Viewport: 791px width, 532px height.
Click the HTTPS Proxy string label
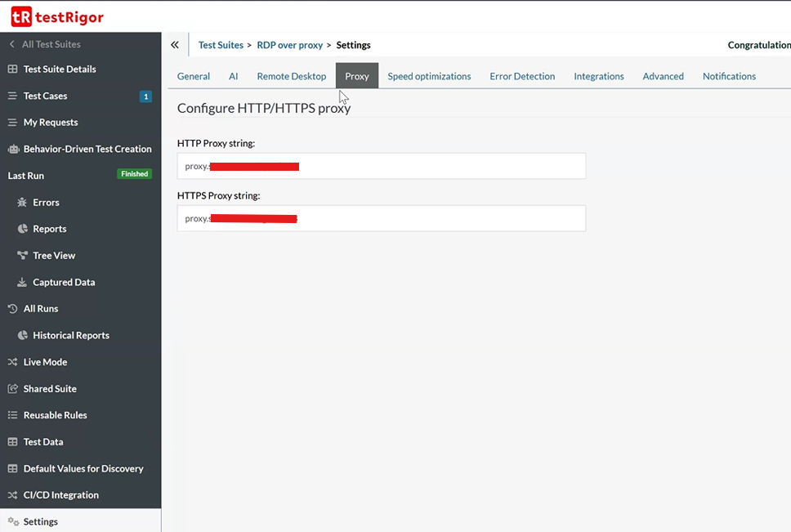[218, 195]
